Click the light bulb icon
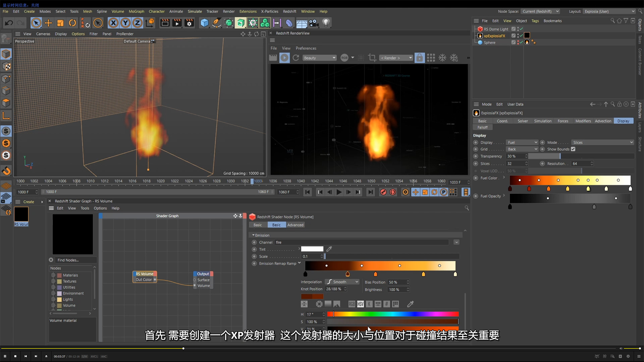This screenshot has height=362, width=644. [x=326, y=23]
